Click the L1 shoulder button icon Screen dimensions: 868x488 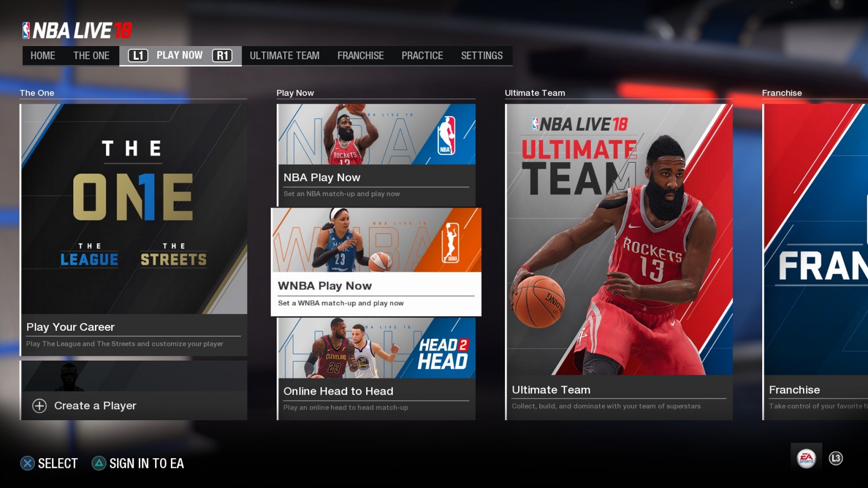pos(138,55)
